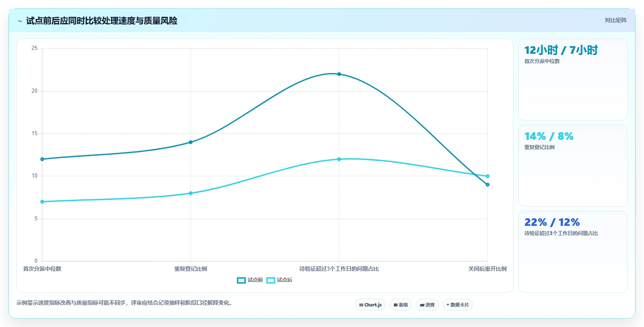This screenshot has width=644, height=327.
Task: Click the 试点前 peak point at value 22
Action: point(339,74)
